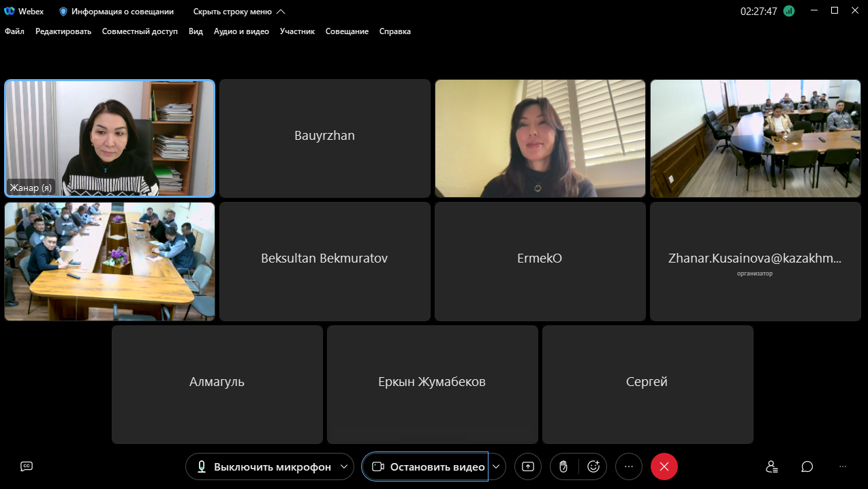Screen dimensions: 868x489
Task: Open Информация о совещании
Action: point(117,12)
